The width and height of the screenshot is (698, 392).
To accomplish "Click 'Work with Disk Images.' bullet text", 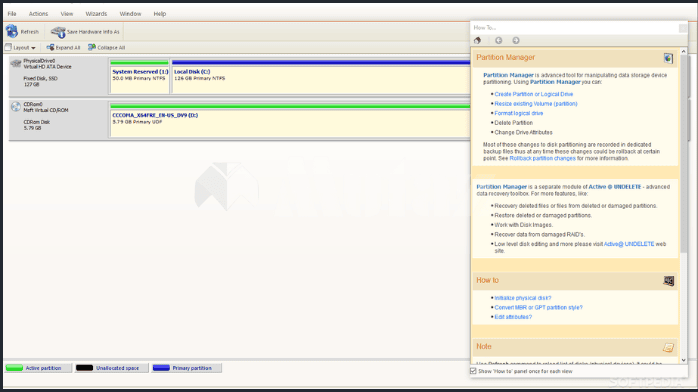I will pyautogui.click(x=523, y=225).
